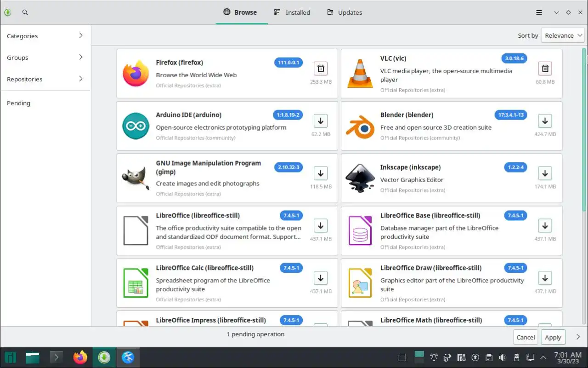
Task: Click the LibreOffice Draw shapes icon
Action: tap(360, 283)
